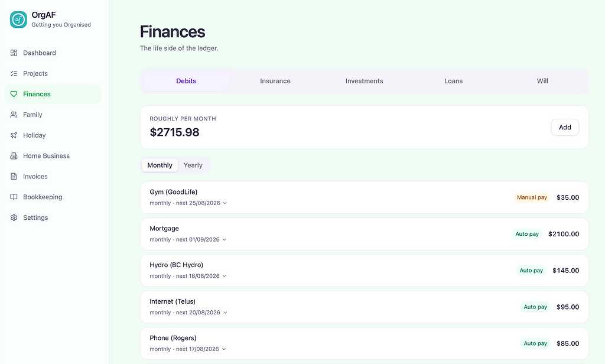
Task: Click the Auto pay badge on Internet
Action: pos(535,307)
